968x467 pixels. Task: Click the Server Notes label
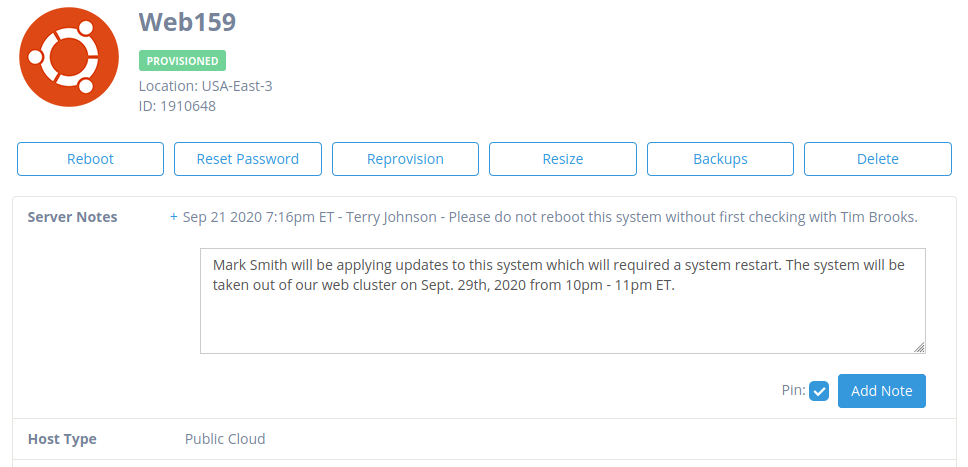[72, 217]
